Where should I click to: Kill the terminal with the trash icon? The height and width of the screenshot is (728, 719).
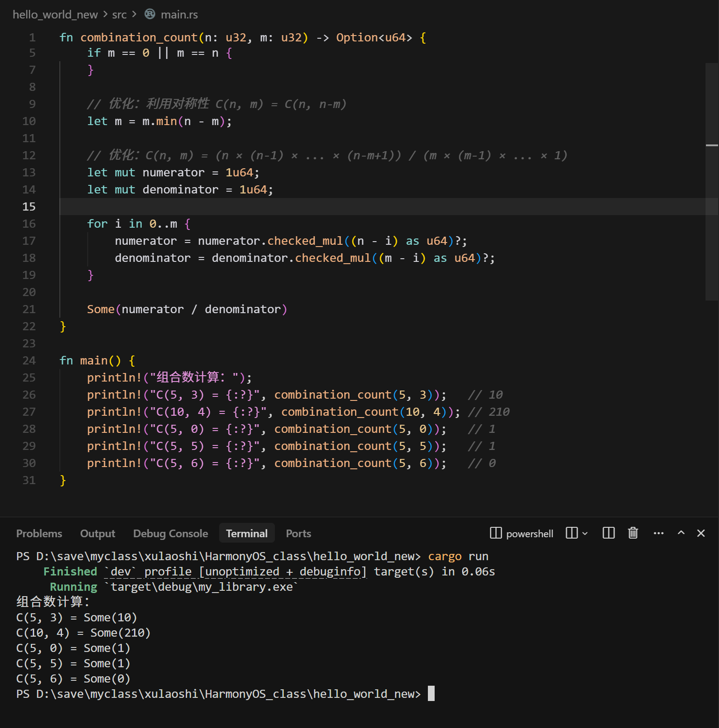click(x=633, y=533)
